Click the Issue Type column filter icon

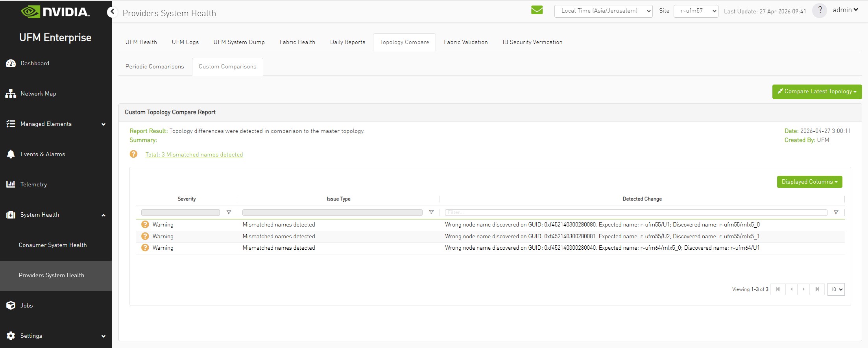(x=431, y=212)
